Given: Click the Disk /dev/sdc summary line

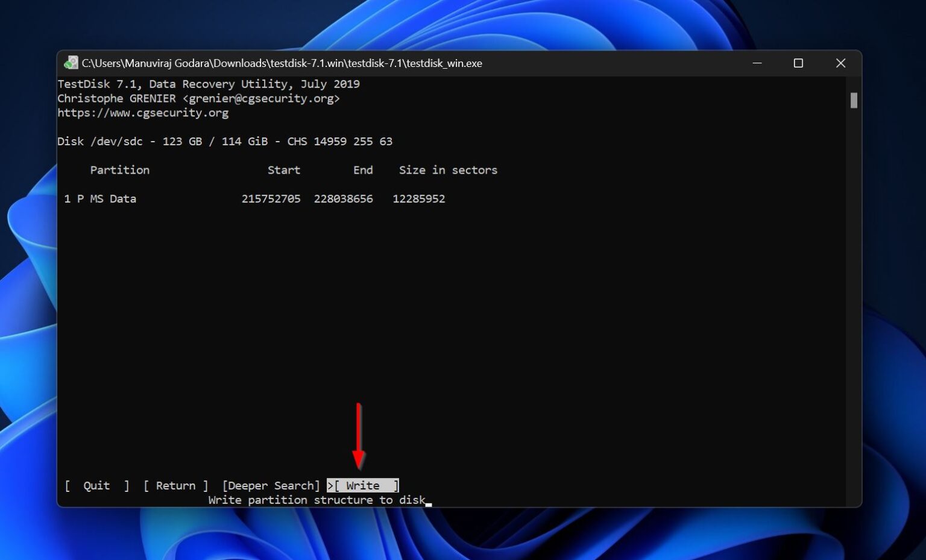Looking at the screenshot, I should [x=225, y=141].
